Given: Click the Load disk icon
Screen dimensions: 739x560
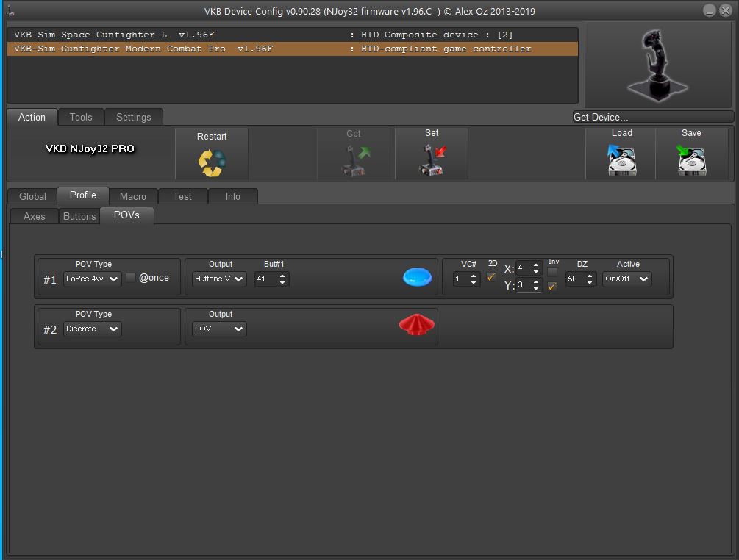Looking at the screenshot, I should click(x=621, y=159).
